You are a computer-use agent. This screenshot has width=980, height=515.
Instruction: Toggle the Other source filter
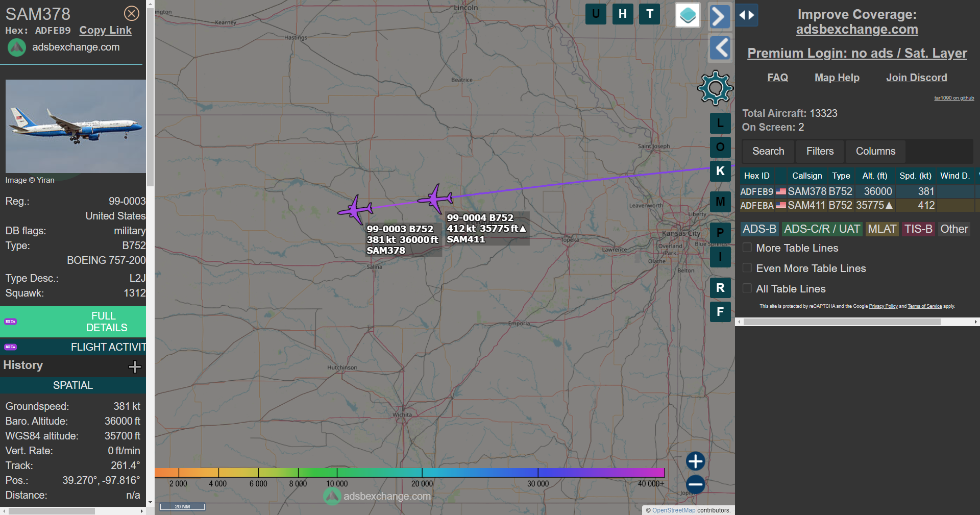point(954,229)
